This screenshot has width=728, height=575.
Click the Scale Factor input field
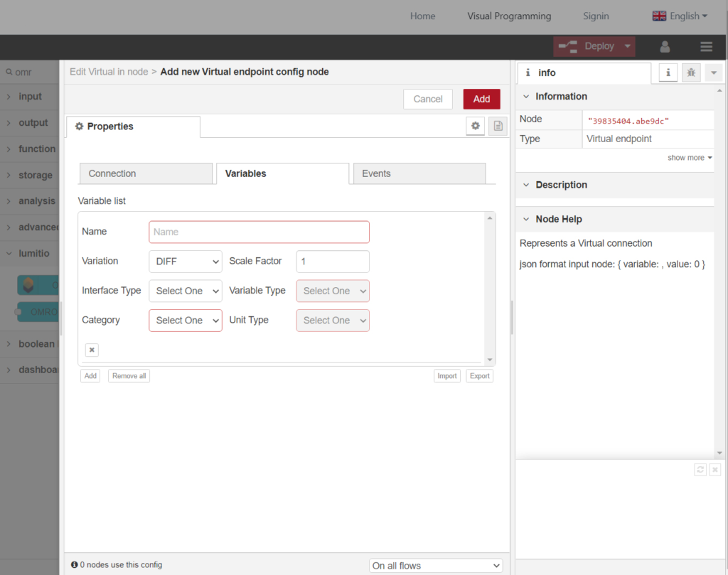[333, 262]
